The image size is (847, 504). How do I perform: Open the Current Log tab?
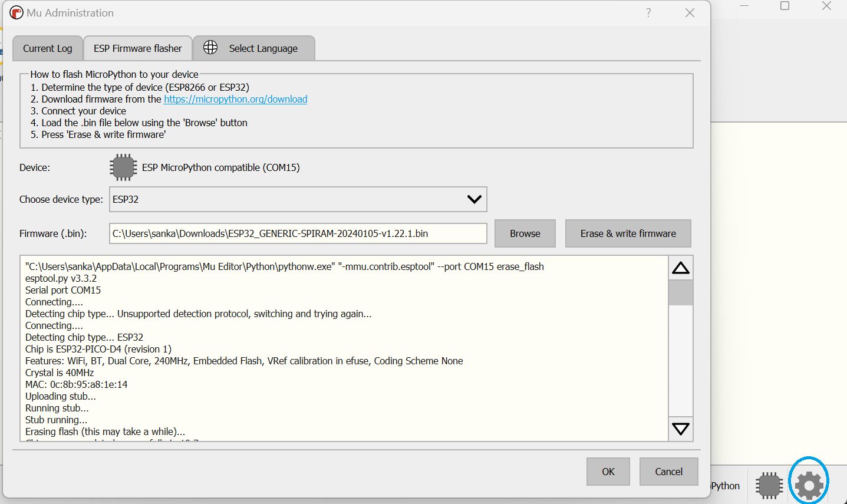click(48, 48)
